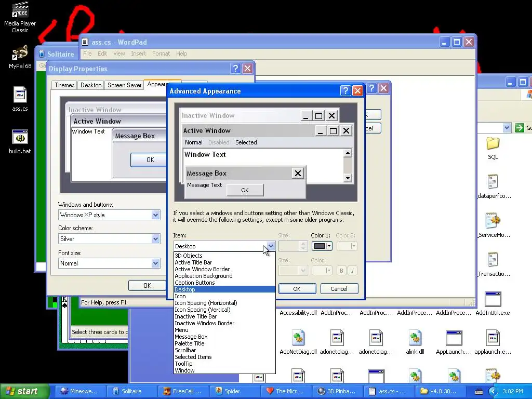The height and width of the screenshot is (399, 532).
Task: Open the Color scheme Silver dropdown
Action: 155,239
